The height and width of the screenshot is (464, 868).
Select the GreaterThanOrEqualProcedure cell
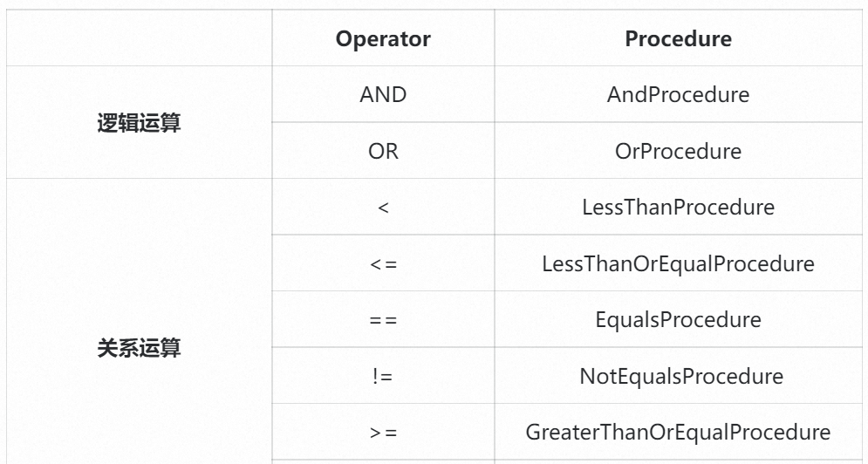[x=678, y=432]
